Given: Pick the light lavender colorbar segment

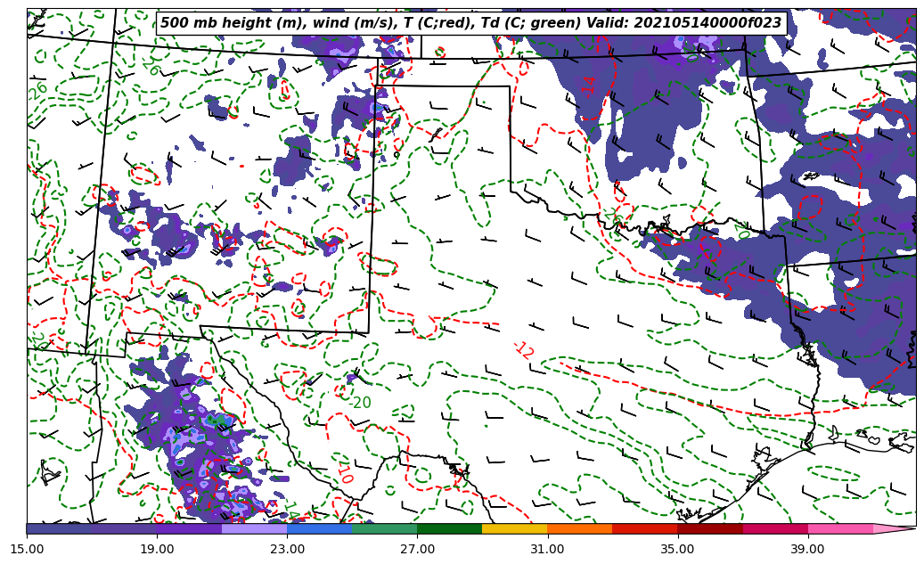Looking at the screenshot, I should tap(254, 528).
